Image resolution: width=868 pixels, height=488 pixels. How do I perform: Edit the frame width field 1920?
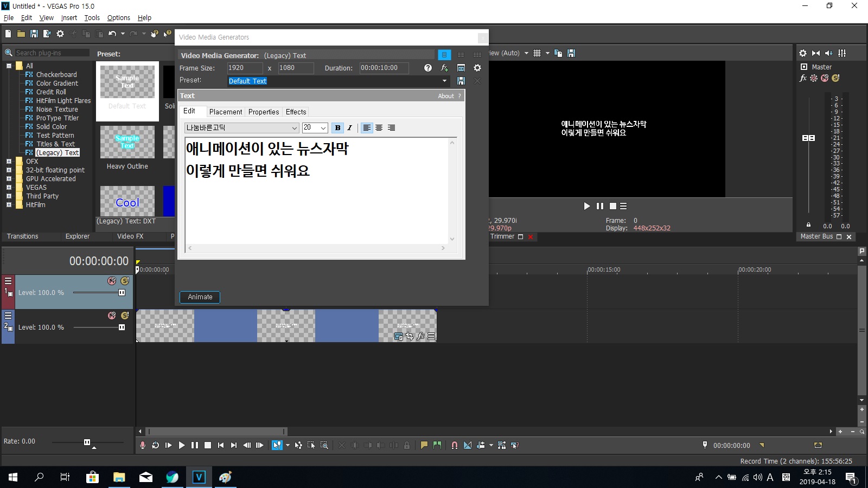click(x=245, y=68)
